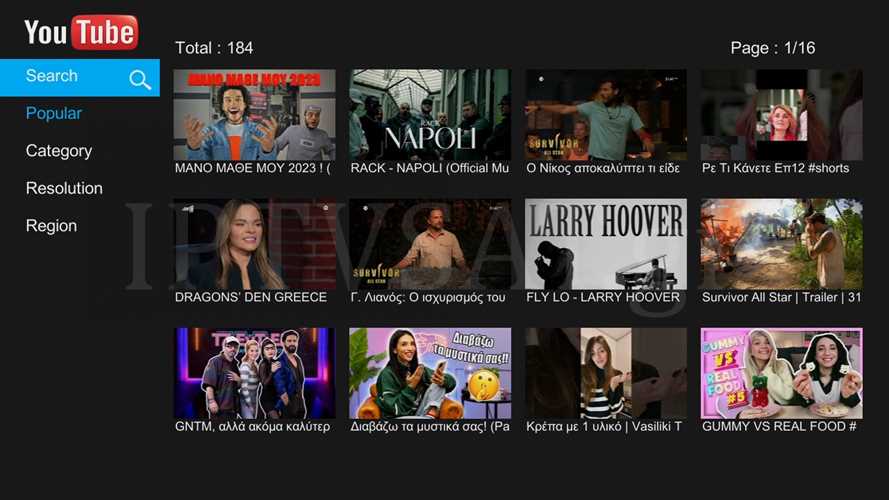This screenshot has height=500, width=889.
Task: Click the Page 1/16 indicator
Action: (772, 48)
